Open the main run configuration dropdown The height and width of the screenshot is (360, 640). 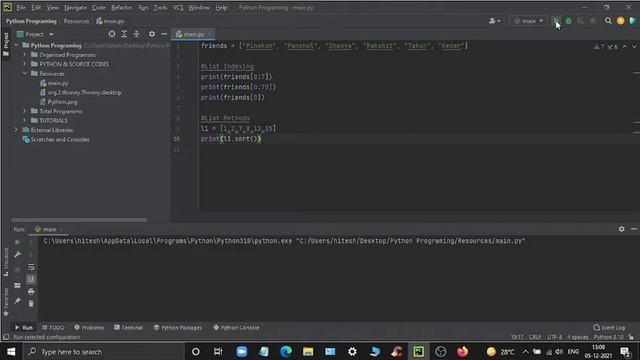point(528,21)
